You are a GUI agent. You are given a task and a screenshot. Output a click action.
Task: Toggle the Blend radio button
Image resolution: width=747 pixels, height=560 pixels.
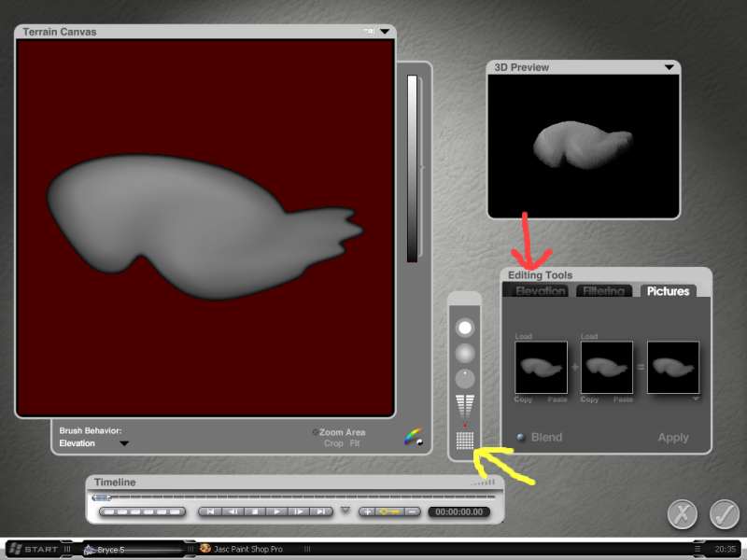pos(521,437)
